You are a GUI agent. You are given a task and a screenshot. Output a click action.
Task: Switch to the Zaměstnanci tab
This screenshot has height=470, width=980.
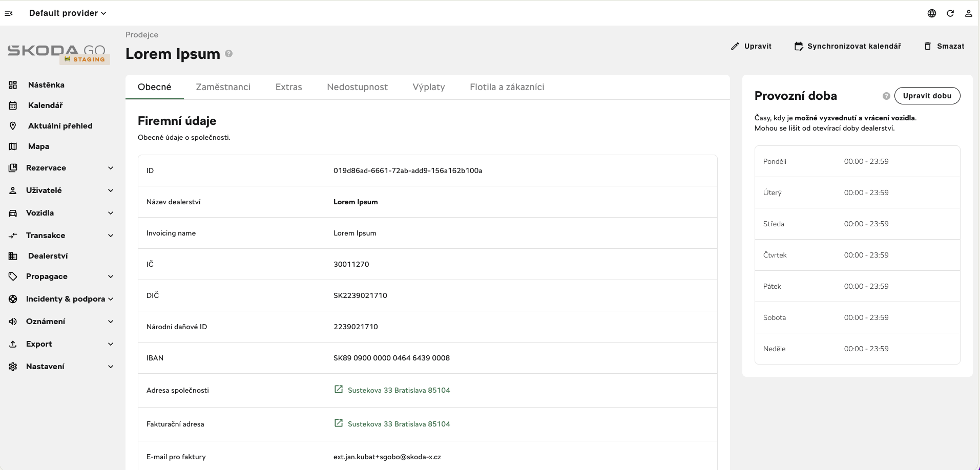click(223, 87)
